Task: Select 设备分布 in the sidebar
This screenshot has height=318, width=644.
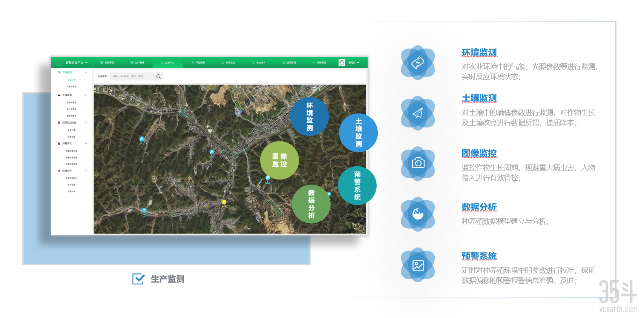Action: coord(72,80)
